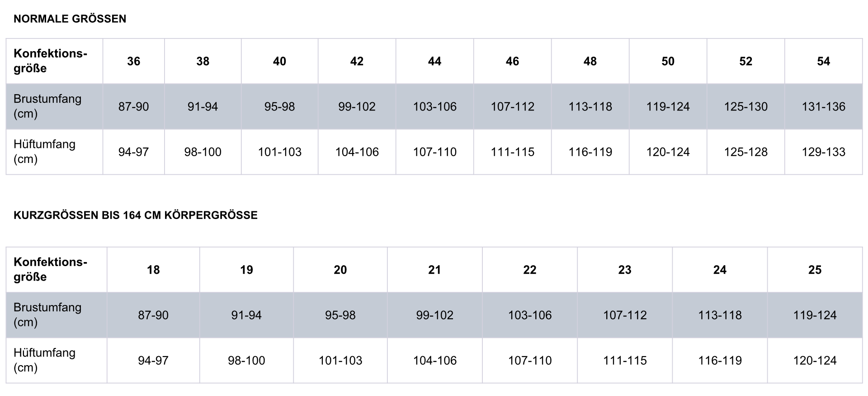The width and height of the screenshot is (868, 396).
Task: Click the NORMALE GRÖSSEN heading
Action: (x=70, y=19)
